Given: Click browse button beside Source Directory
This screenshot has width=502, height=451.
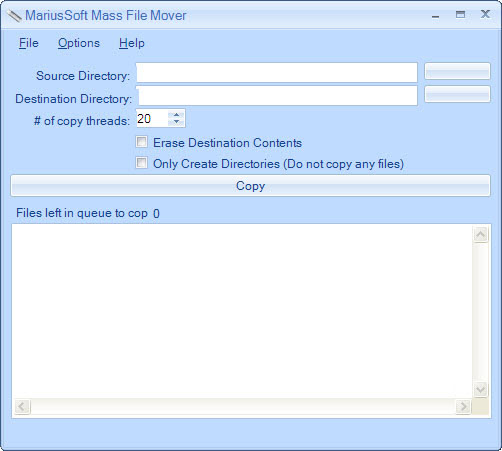Looking at the screenshot, I should (x=457, y=71).
